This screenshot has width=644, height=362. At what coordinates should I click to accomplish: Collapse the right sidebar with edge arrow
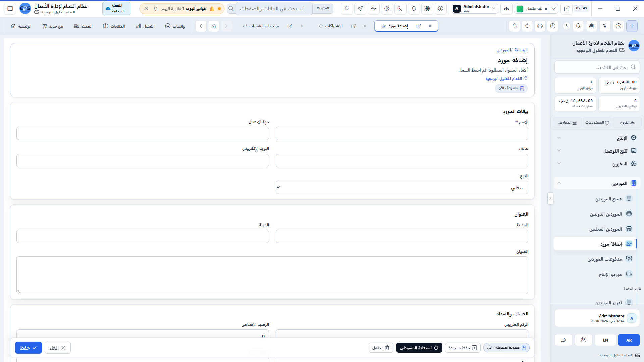pos(550,198)
